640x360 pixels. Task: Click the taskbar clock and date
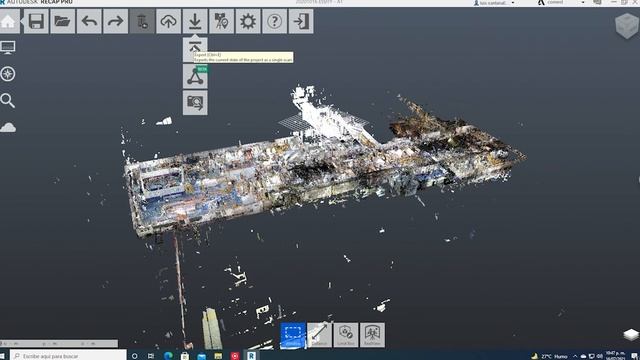point(616,355)
